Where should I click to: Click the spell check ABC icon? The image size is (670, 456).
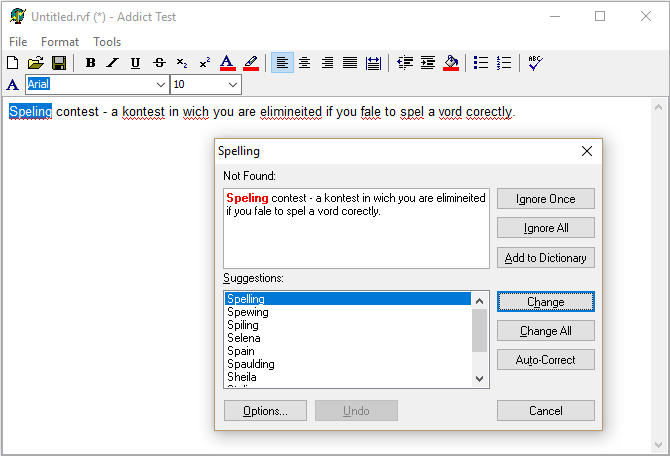(x=535, y=63)
